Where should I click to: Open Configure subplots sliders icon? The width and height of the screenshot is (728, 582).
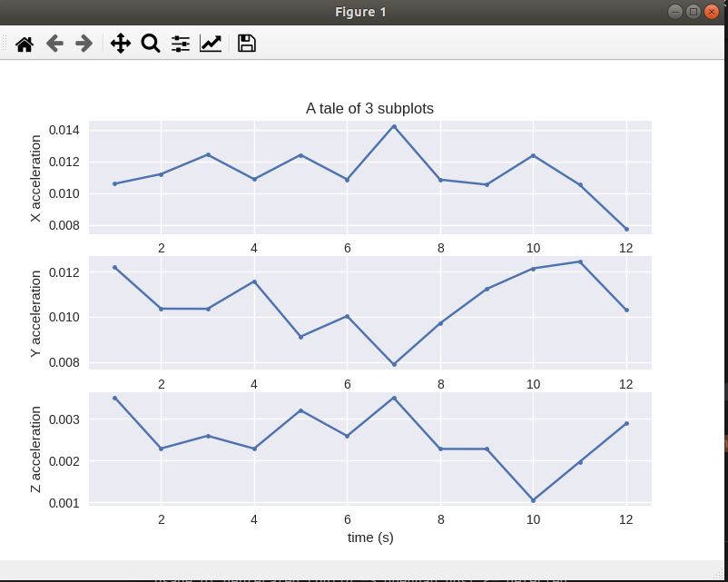click(181, 44)
